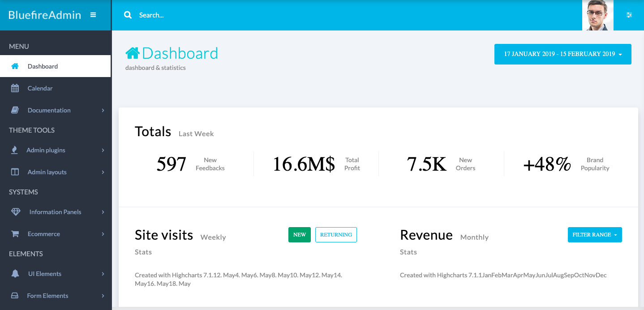Toggle the RETURNING site visits series
The width and height of the screenshot is (644, 310).
click(336, 235)
